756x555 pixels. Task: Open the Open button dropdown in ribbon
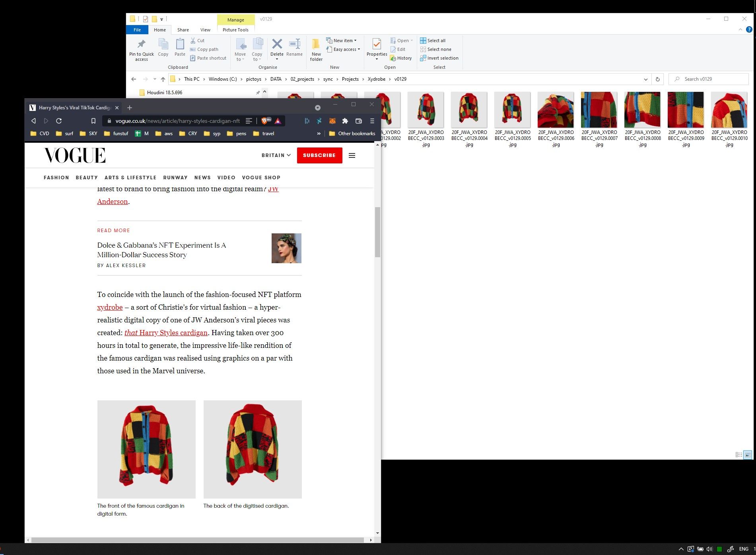(x=412, y=41)
